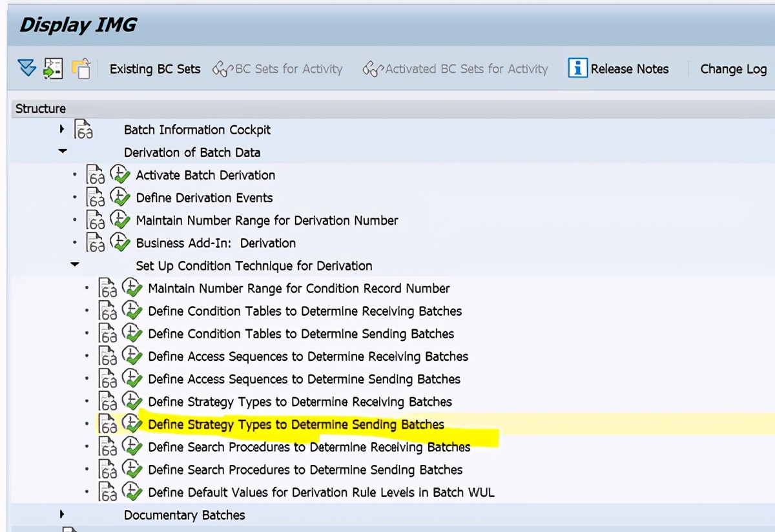Expand the Batch Information Cockpit node
This screenshot has width=775, height=532.
61,128
